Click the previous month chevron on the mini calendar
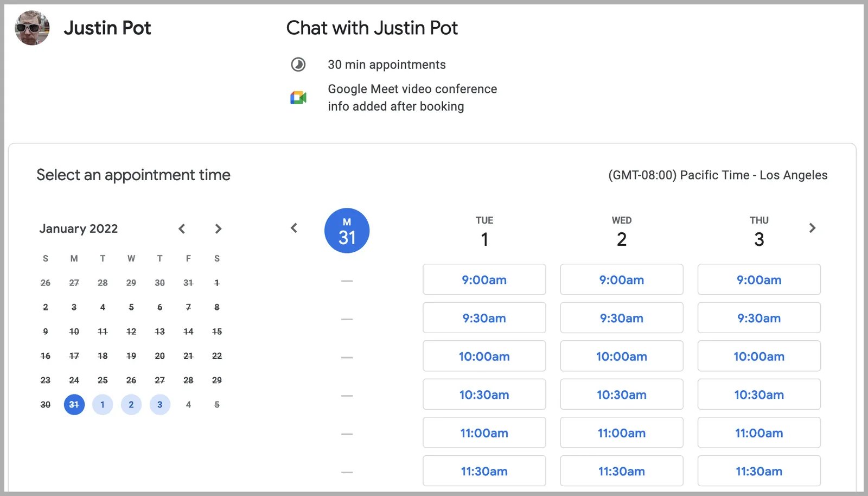This screenshot has width=868, height=496. (x=182, y=228)
